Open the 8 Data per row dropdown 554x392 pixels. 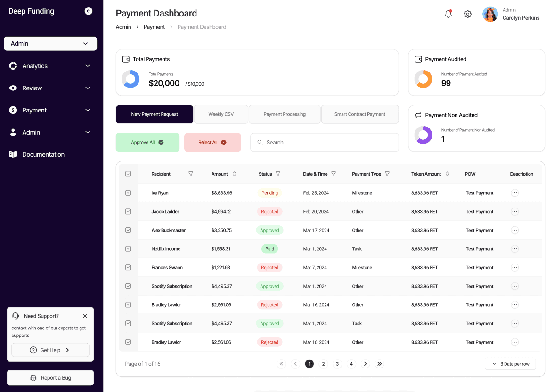point(510,363)
